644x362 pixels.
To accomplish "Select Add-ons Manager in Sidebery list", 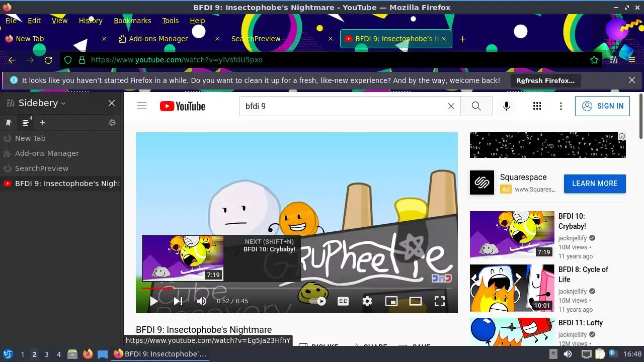I will coord(61,153).
